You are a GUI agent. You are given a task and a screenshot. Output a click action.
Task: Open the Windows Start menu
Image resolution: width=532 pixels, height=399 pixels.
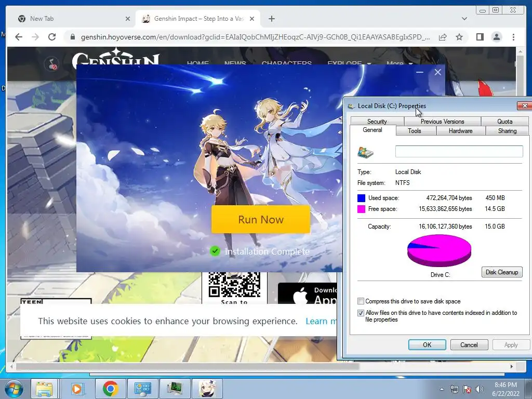14,389
